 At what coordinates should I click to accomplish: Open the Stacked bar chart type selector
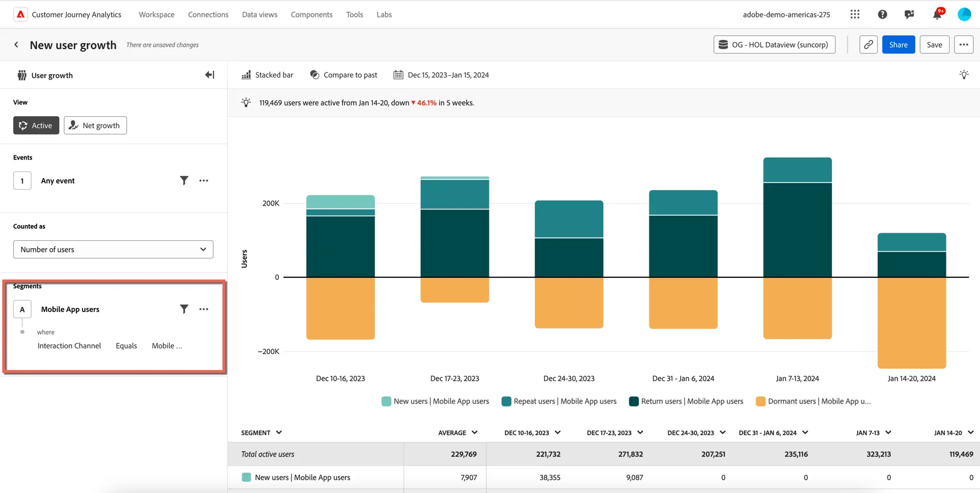[x=267, y=75]
